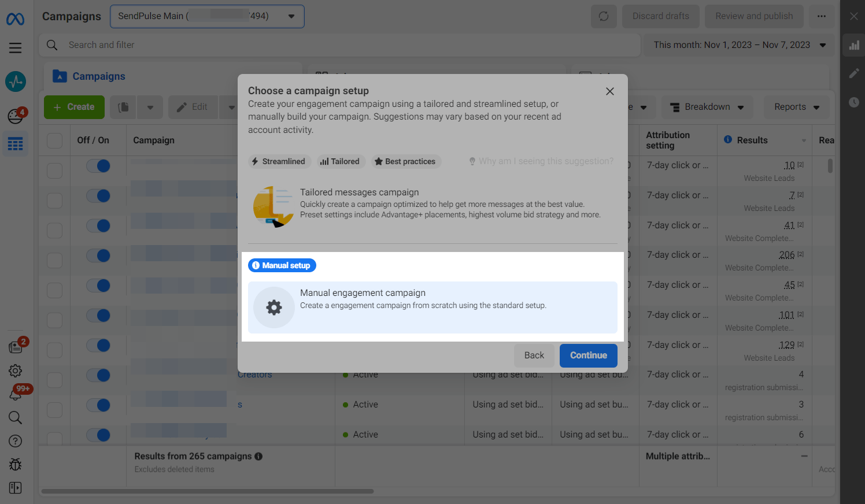This screenshot has width=865, height=504.
Task: Expand the date range dropdown for this month
Action: pos(740,45)
